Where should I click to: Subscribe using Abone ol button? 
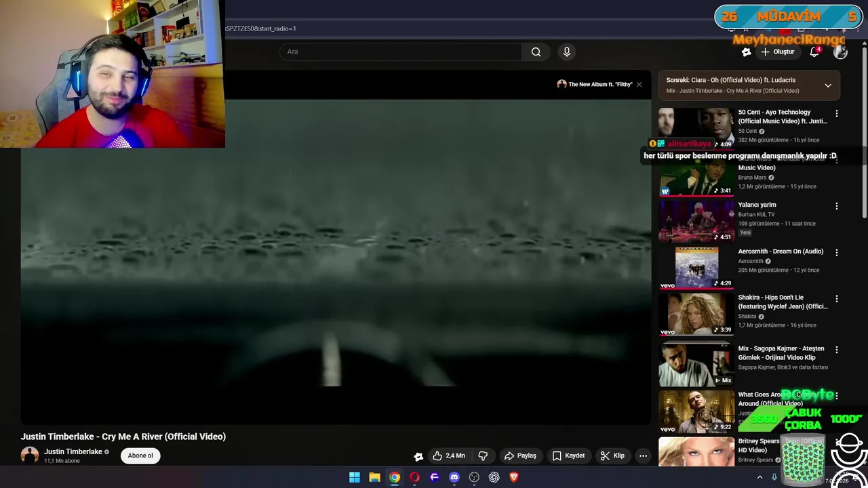pos(140,455)
